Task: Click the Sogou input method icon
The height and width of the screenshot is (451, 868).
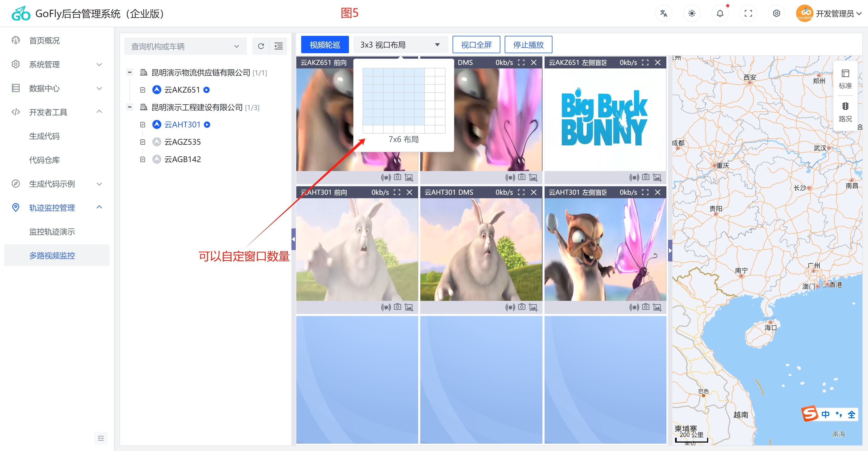Action: pos(810,414)
